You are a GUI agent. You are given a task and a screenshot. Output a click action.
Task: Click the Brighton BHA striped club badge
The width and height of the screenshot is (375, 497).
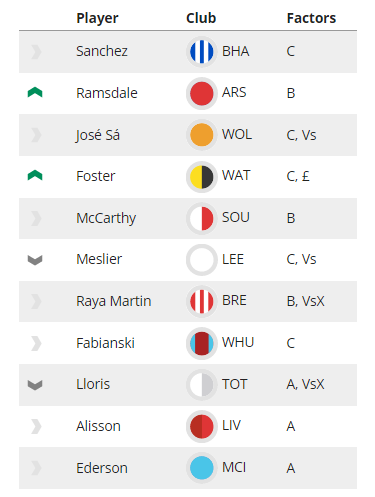click(201, 52)
